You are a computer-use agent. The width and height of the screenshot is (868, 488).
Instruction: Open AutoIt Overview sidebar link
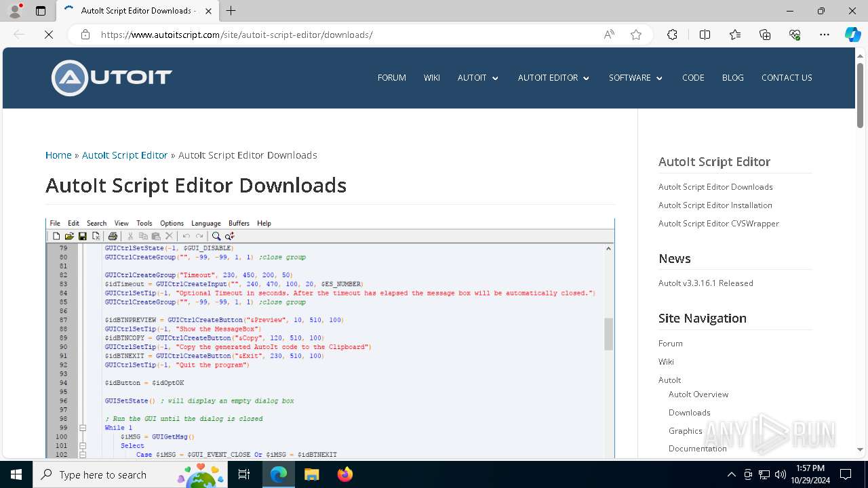(698, 394)
